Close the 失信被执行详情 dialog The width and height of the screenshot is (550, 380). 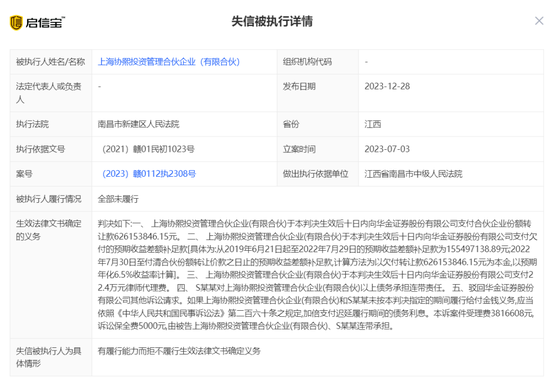pos(539,21)
